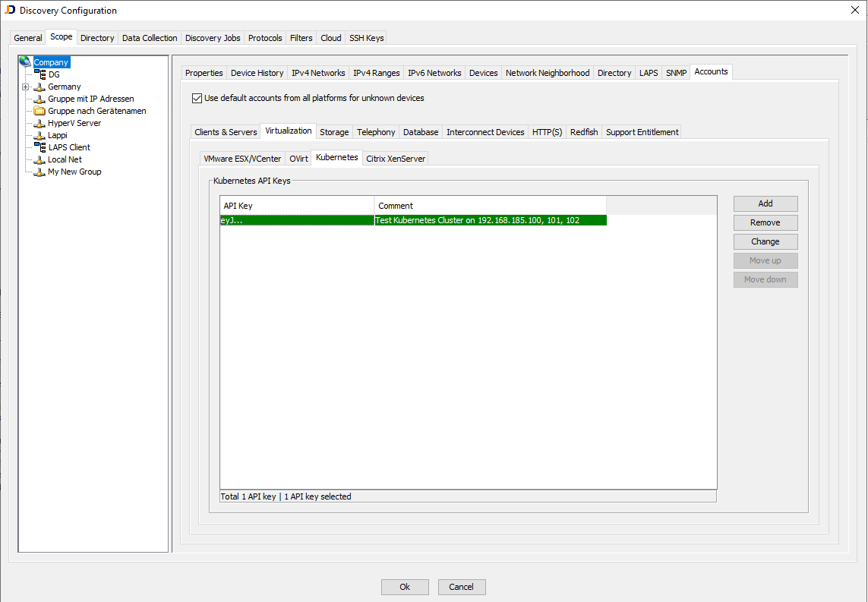Disable default accounts for unknown devices

pyautogui.click(x=197, y=97)
